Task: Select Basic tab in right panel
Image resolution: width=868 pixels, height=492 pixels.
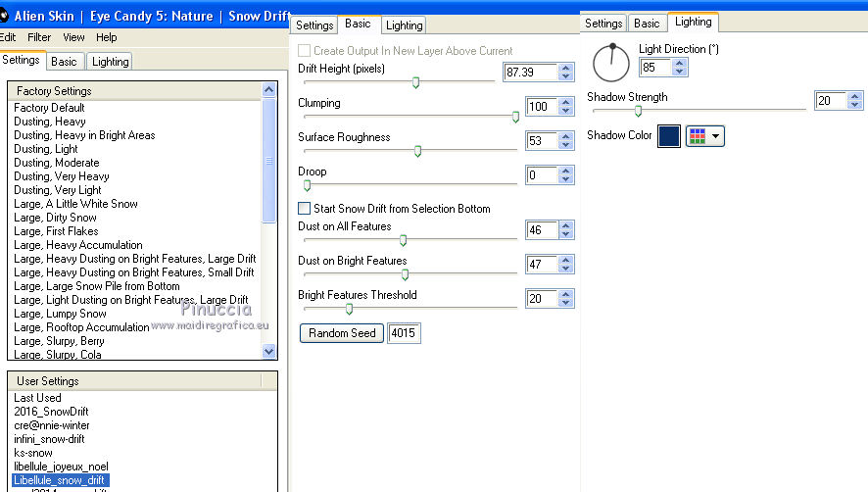Action: coord(647,24)
